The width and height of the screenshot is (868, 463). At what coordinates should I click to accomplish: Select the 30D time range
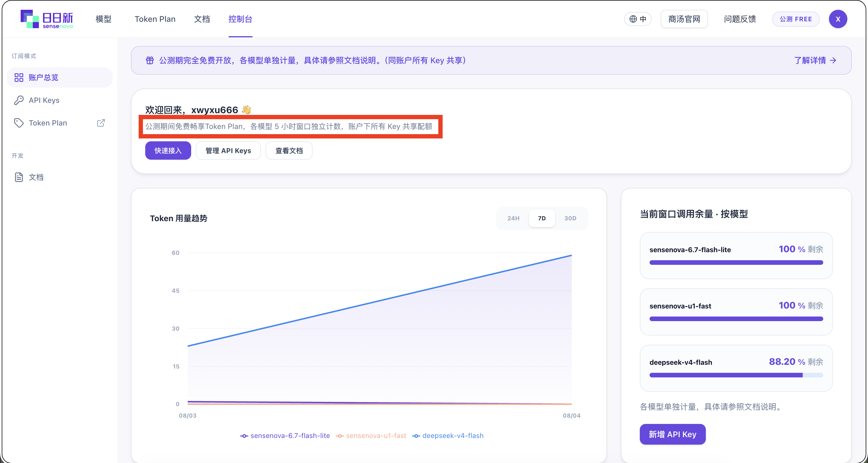pos(570,218)
